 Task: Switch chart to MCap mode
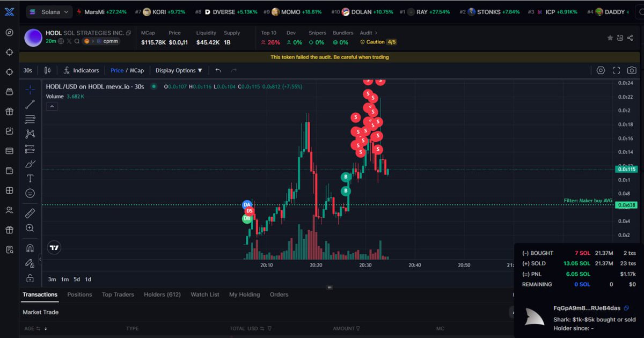(137, 70)
